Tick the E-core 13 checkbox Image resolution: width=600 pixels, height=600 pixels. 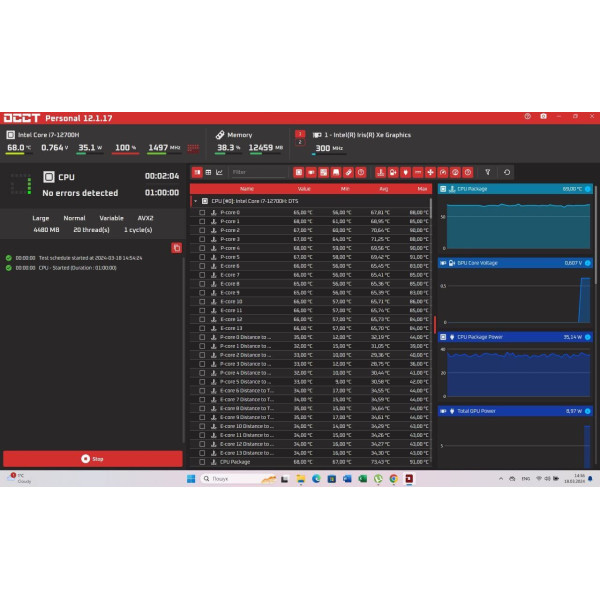tap(202, 329)
